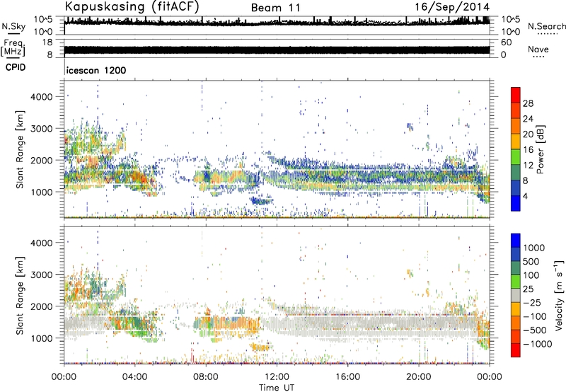The width and height of the screenshot is (566, 392).
Task: Click the yellow 16–20 dB Power color segment
Action: point(516,141)
